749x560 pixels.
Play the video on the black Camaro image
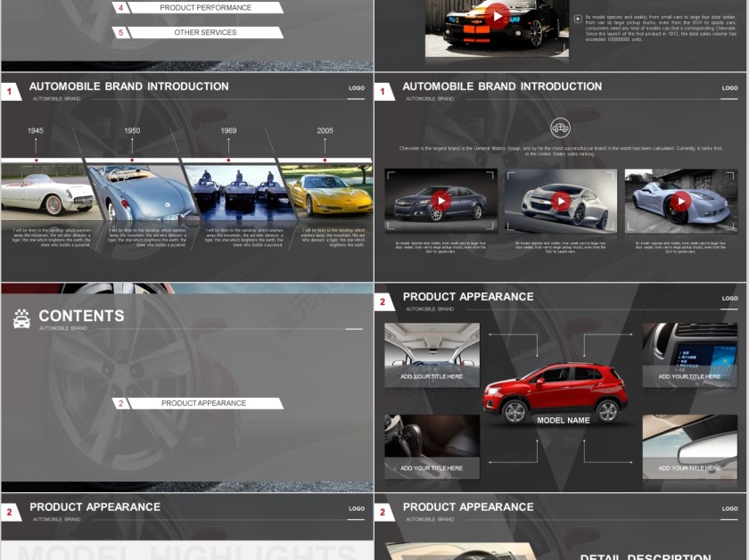[x=498, y=15]
